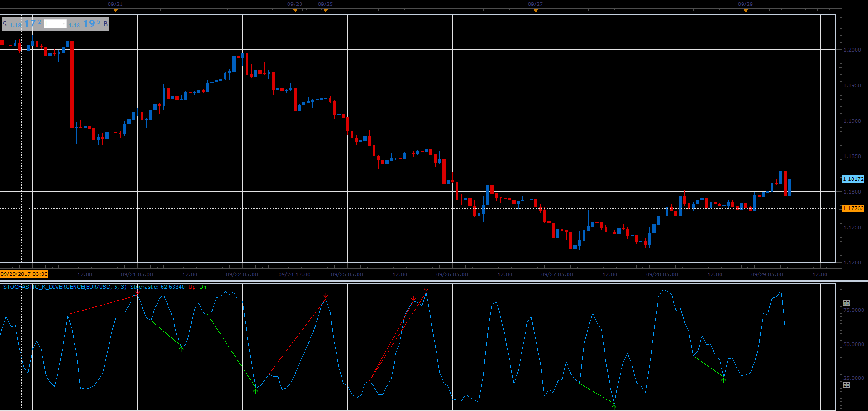Click the 1.1950 price axis label

pyautogui.click(x=852, y=85)
